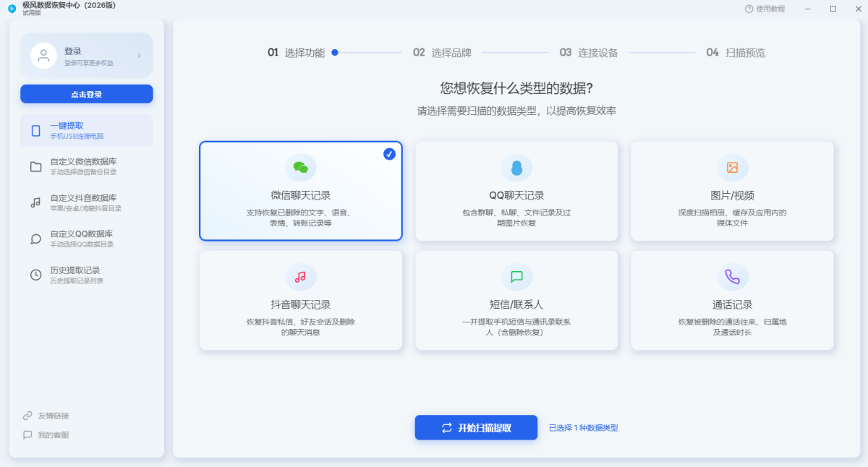Image resolution: width=868 pixels, height=467 pixels.
Task: Click 登录可享更多权益 text
Action: [x=89, y=63]
